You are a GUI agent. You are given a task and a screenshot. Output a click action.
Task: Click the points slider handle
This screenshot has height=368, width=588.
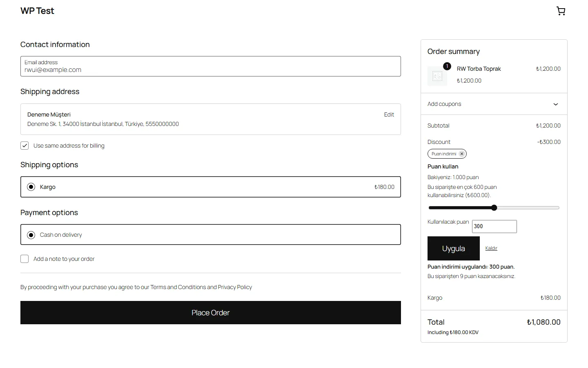point(494,208)
